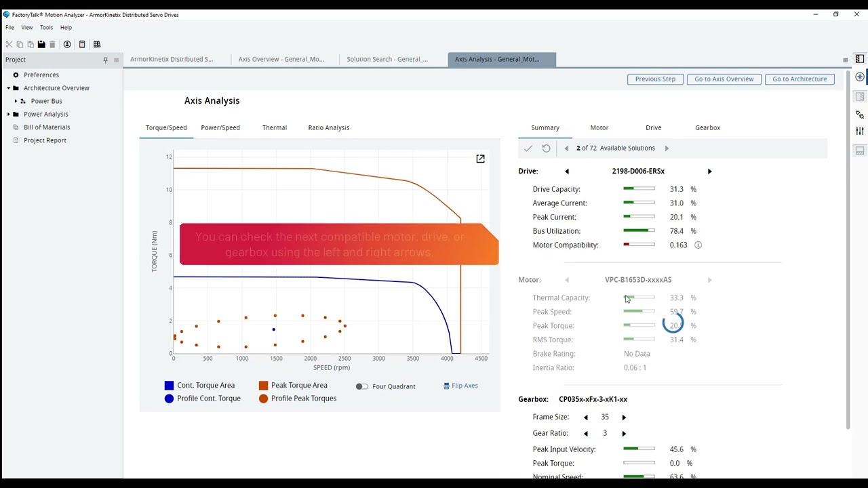The width and height of the screenshot is (868, 488).
Task: Click the Power Bus network icon
Action: coord(23,101)
